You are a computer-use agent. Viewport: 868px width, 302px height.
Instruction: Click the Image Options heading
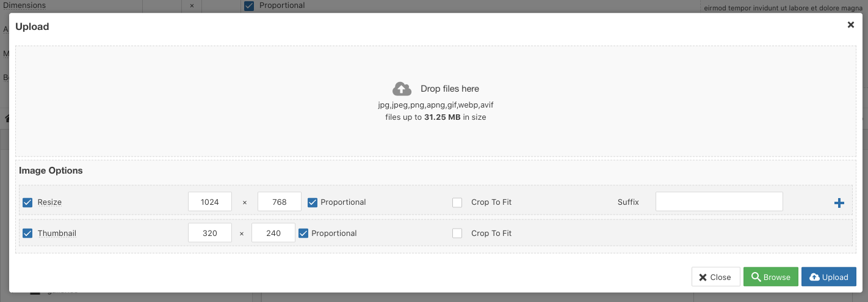click(51, 171)
